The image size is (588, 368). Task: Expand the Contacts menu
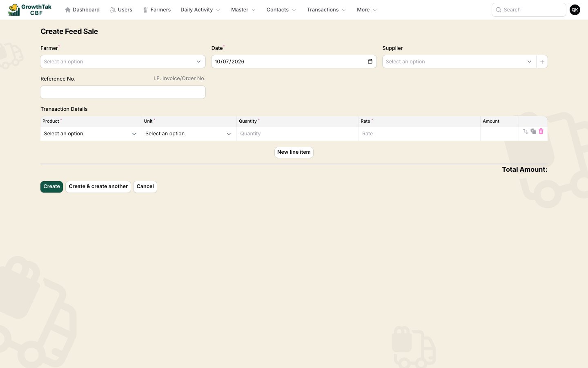pyautogui.click(x=281, y=10)
